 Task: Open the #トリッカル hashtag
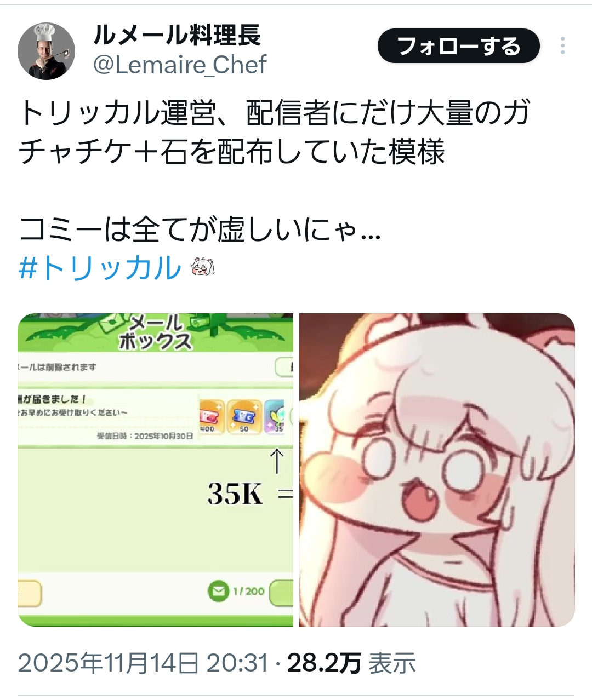(x=100, y=268)
